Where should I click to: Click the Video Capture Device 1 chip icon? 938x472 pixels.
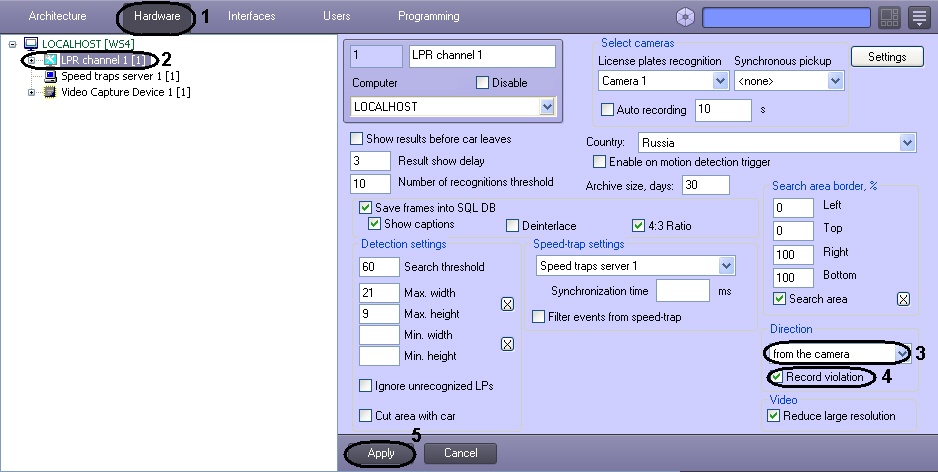tap(50, 92)
